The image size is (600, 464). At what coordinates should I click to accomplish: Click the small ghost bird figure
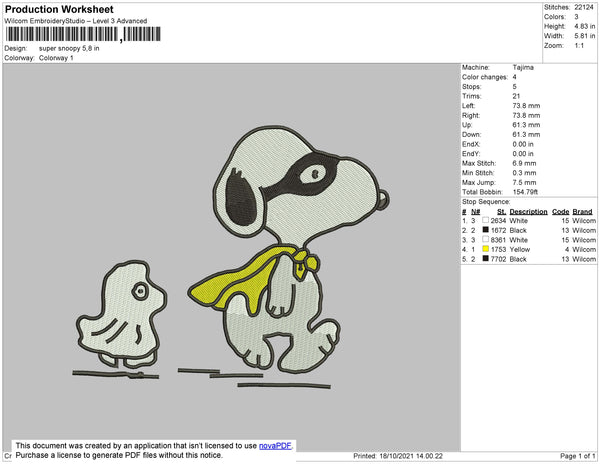122,314
